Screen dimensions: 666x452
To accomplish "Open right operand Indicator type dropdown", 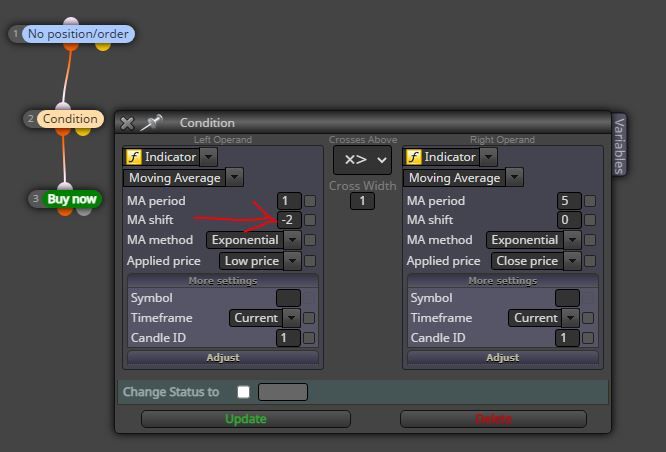I will tap(488, 157).
